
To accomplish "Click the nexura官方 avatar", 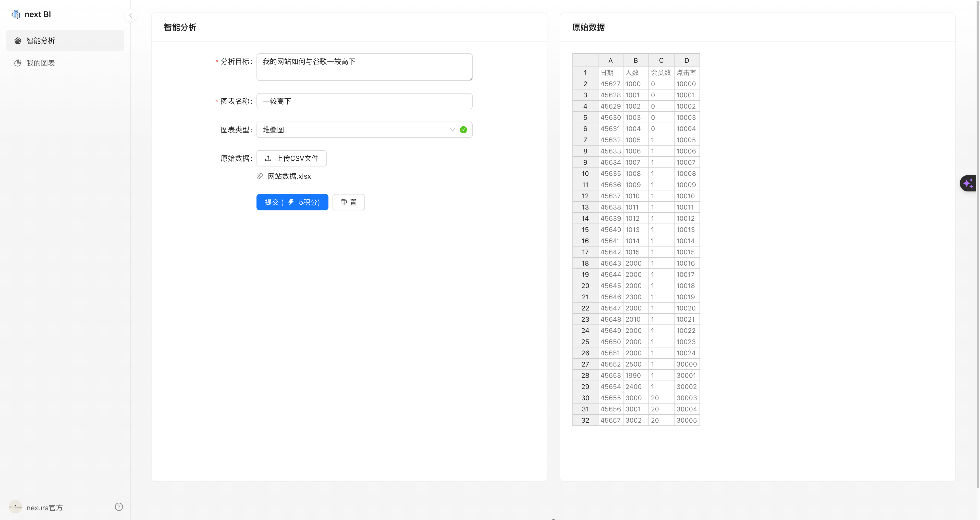I will pyautogui.click(x=15, y=507).
